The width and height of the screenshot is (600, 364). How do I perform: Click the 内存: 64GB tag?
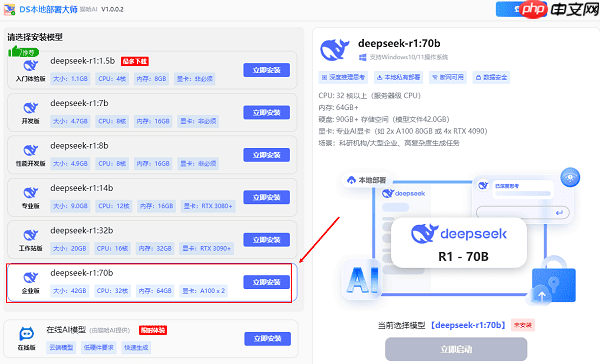click(155, 291)
